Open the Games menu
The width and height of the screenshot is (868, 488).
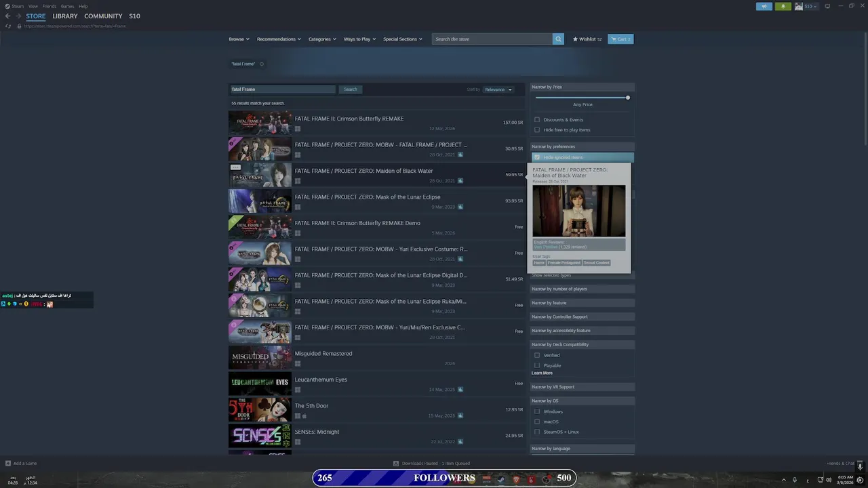pos(68,6)
